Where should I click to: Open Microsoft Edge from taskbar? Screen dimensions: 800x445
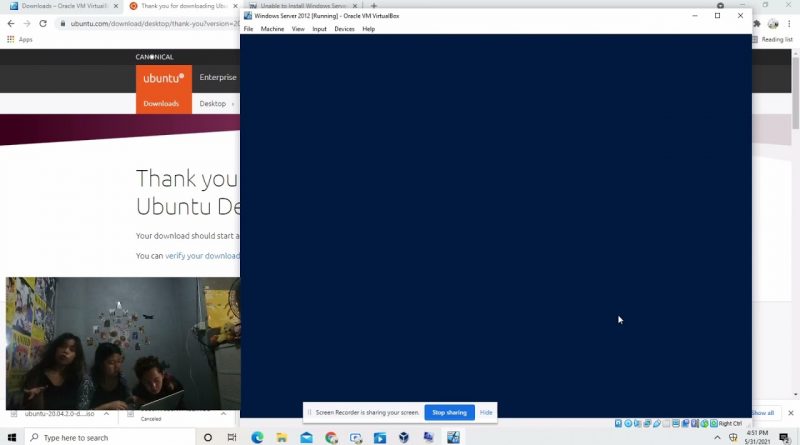[x=257, y=437]
